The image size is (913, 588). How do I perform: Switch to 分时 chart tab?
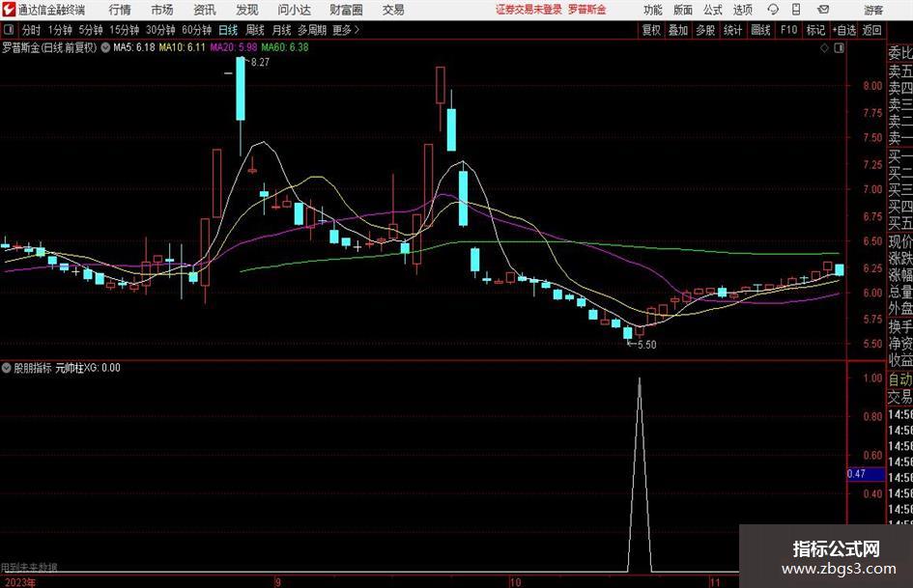pyautogui.click(x=32, y=30)
